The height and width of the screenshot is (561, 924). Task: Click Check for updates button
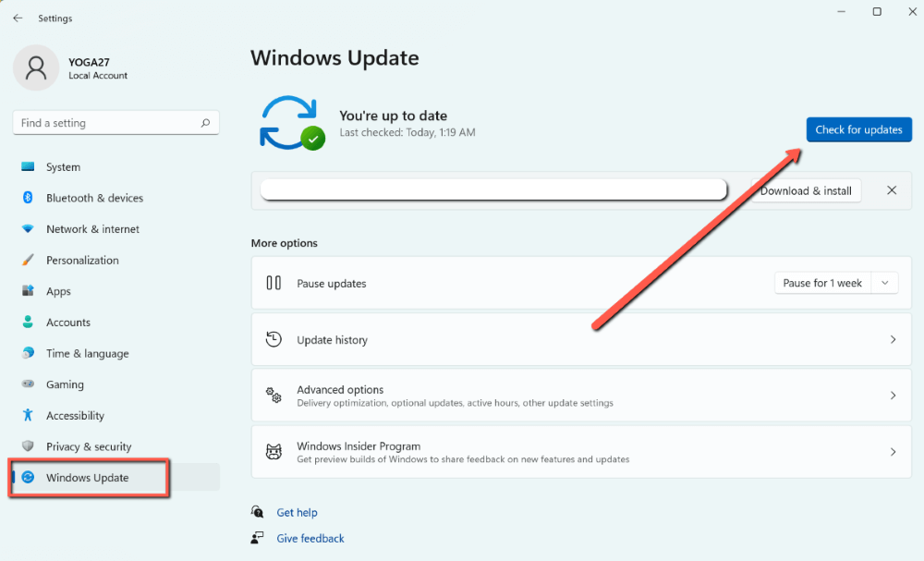point(858,129)
